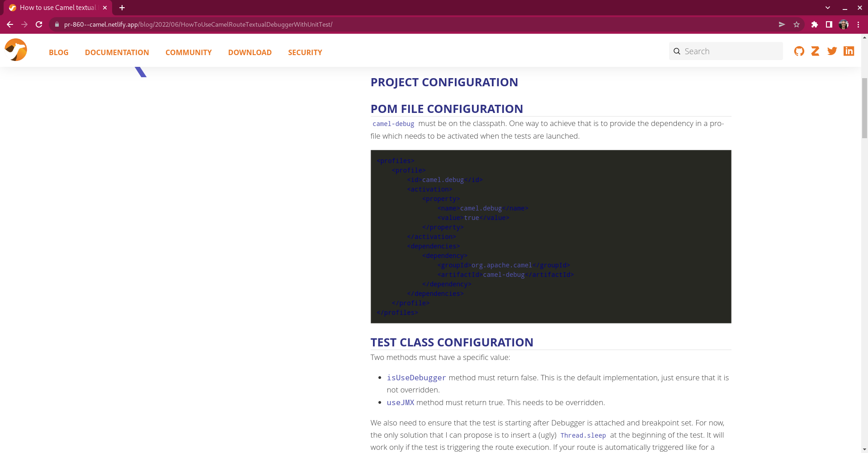The image size is (868, 453).
Task: Click the closing '</profiles>' code line
Action: (397, 313)
